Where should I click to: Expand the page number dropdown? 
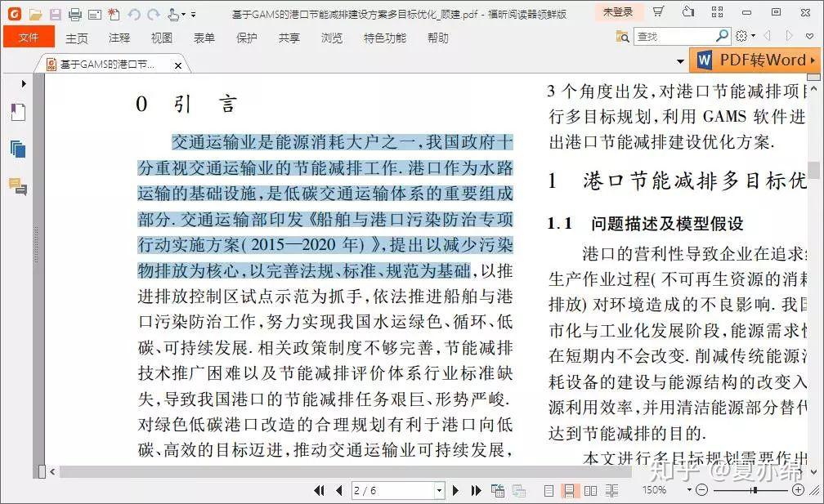tap(439, 491)
